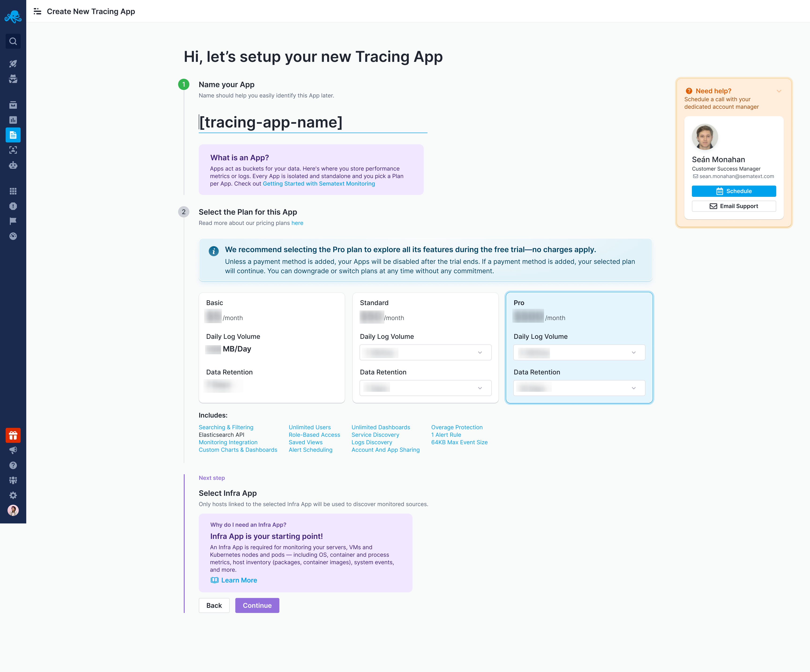810x672 pixels.
Task: Open 64KB Max Event Size link
Action: point(459,442)
